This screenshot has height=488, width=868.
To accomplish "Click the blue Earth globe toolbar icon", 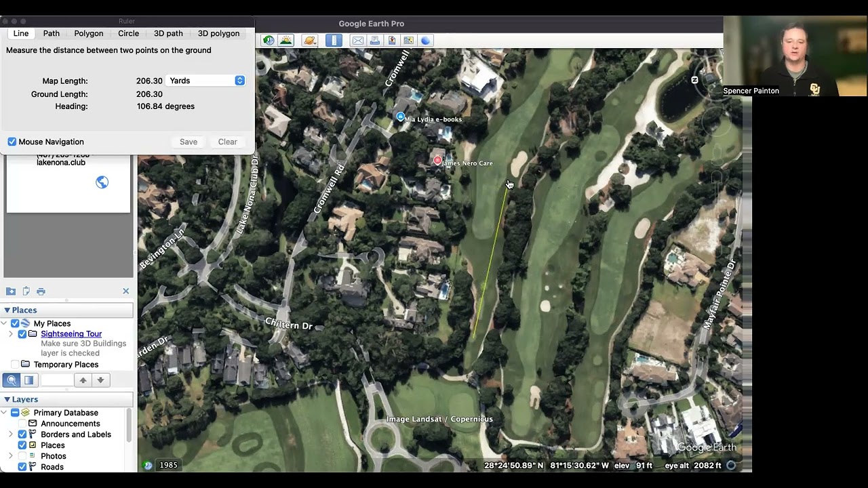I will click(x=426, y=41).
